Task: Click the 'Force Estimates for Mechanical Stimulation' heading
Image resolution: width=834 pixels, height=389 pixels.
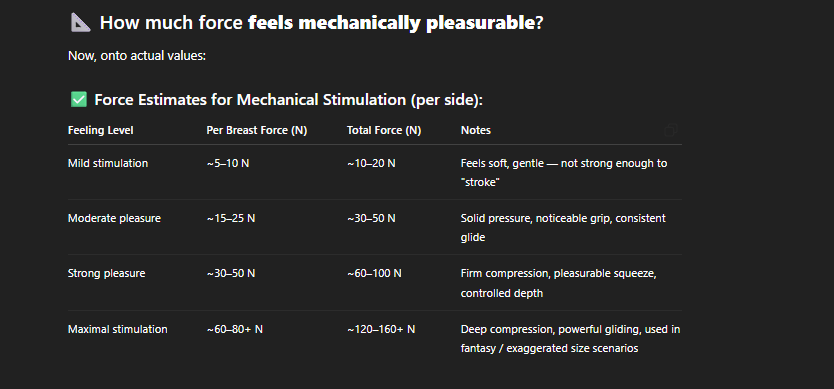Action: point(250,100)
